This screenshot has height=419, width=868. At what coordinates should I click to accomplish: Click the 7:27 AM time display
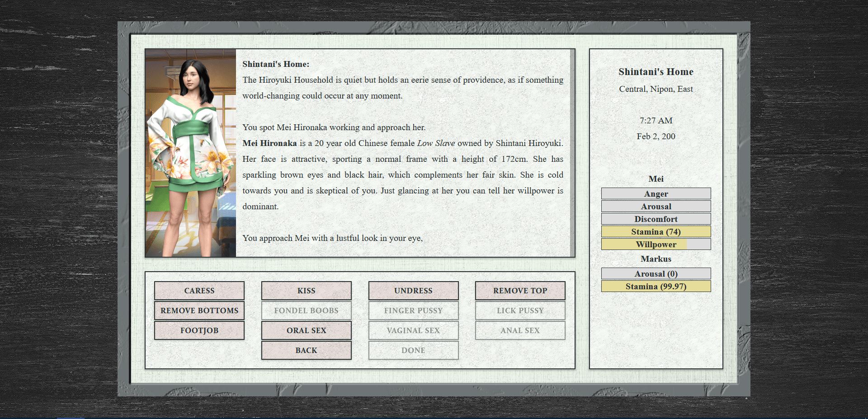click(656, 121)
